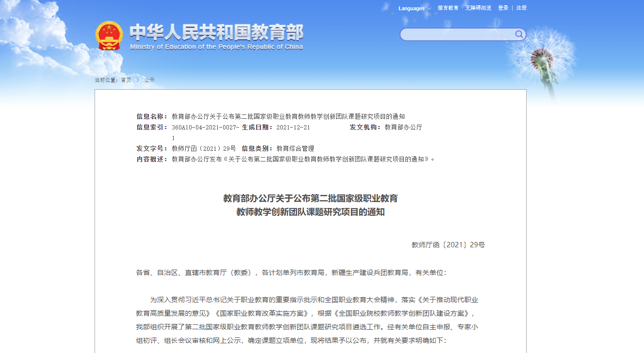Click the 注册 register link

(521, 8)
